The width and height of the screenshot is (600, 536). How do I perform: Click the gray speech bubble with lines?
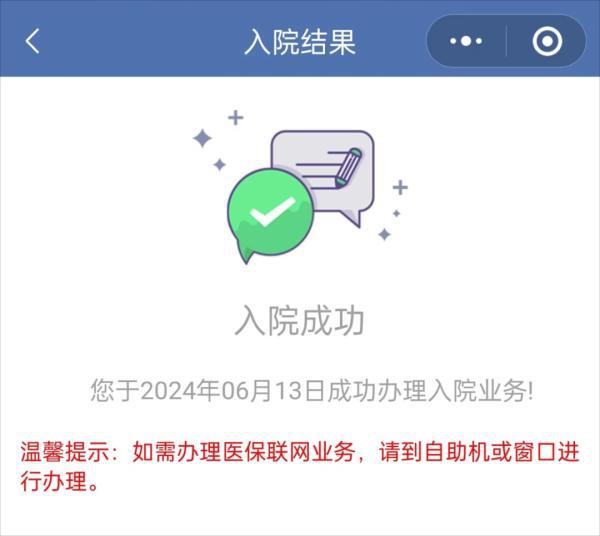coord(323,176)
